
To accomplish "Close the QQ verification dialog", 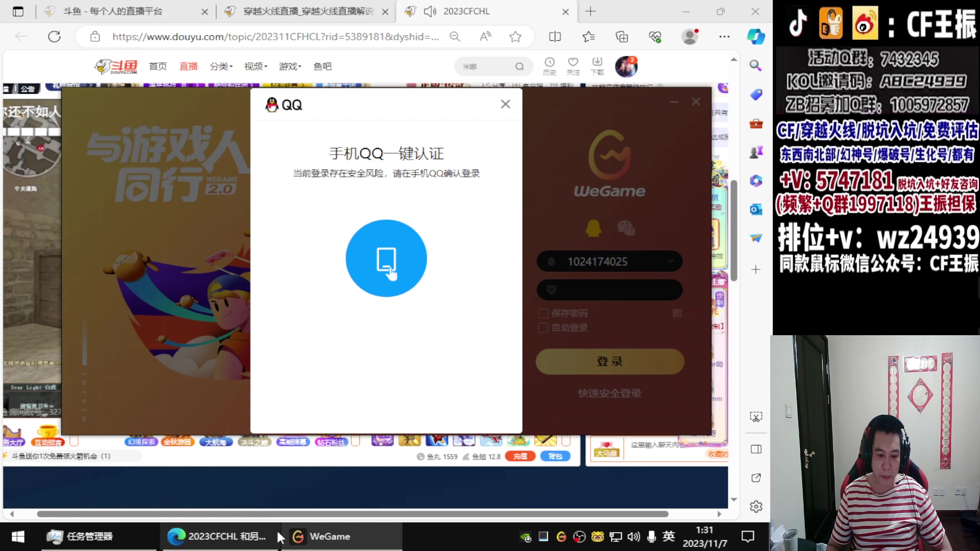I will coord(505,104).
